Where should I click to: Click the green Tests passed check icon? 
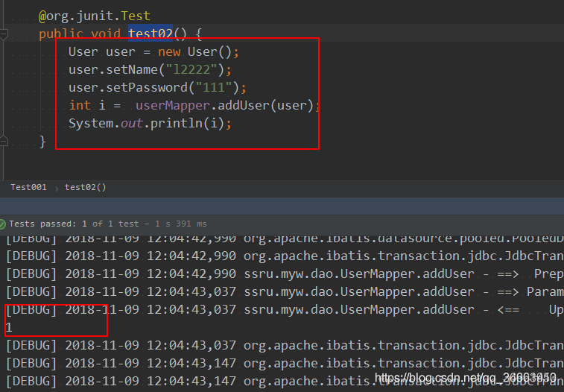[x=1, y=224]
